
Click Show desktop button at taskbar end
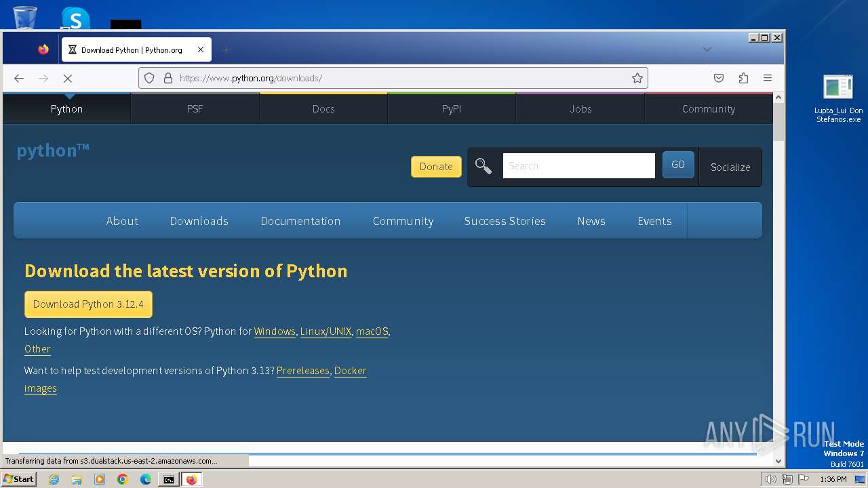[861, 479]
